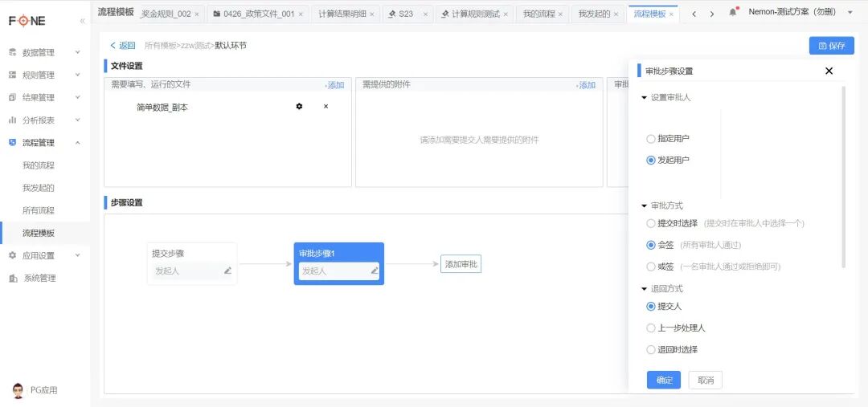Switch to S23 tab
This screenshot has height=407, width=868.
408,14
